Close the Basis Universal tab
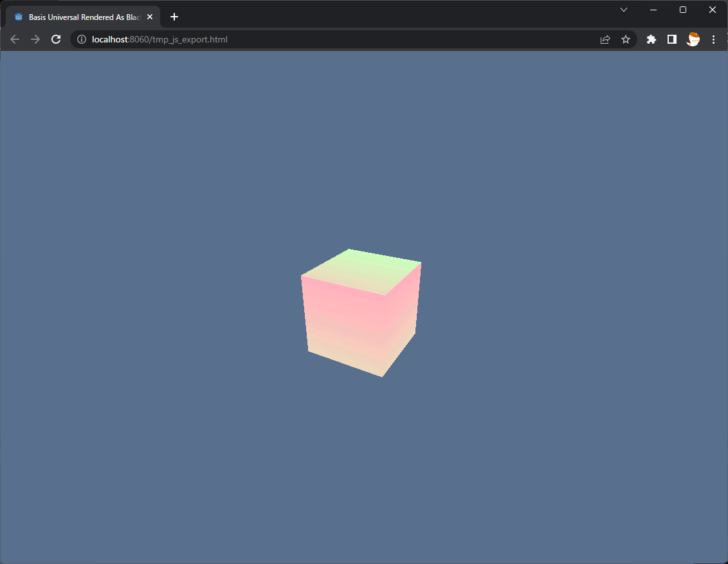Screen dimensions: 728x564 coord(149,17)
